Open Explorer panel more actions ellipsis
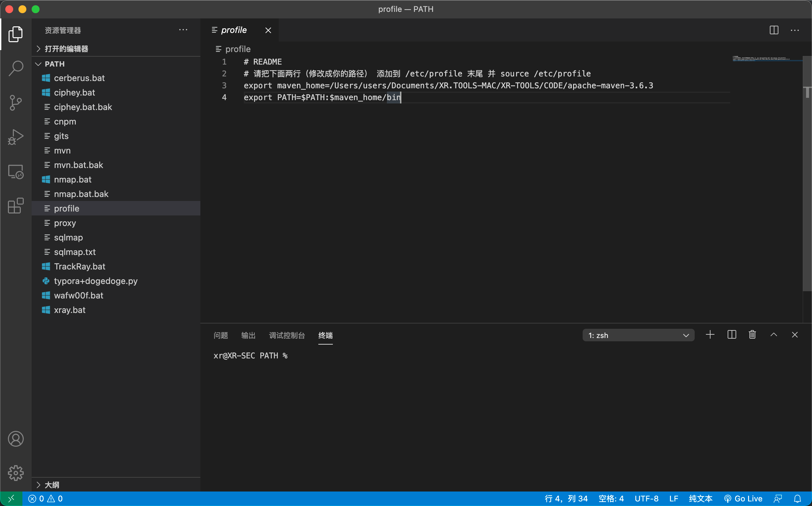 tap(183, 30)
